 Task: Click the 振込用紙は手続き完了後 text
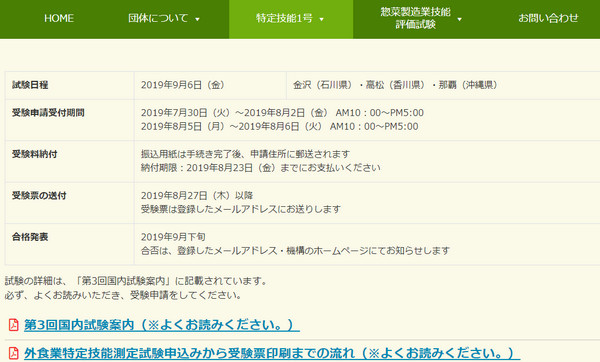(x=245, y=154)
